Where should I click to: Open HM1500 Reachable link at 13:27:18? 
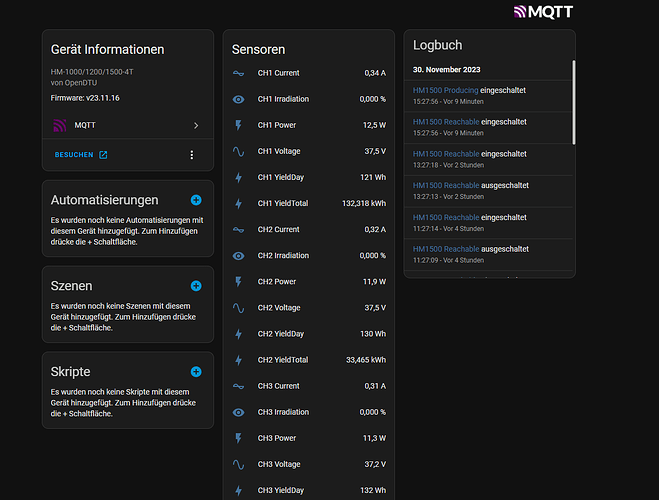pyautogui.click(x=446, y=154)
